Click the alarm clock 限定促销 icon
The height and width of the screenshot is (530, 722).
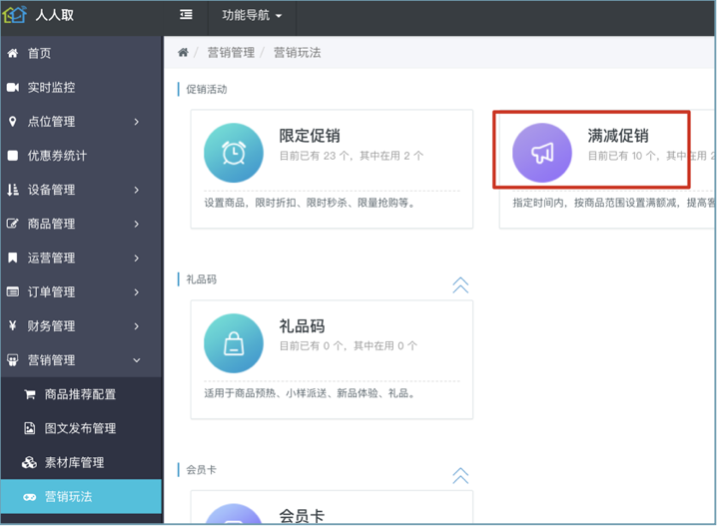coord(234,153)
